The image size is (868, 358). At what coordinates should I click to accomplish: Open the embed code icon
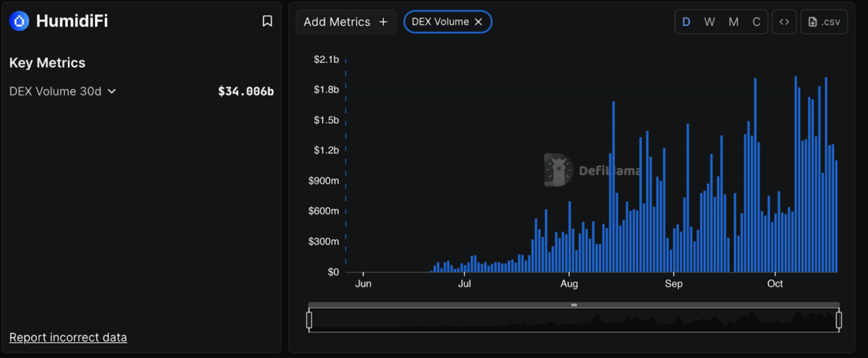coord(784,22)
